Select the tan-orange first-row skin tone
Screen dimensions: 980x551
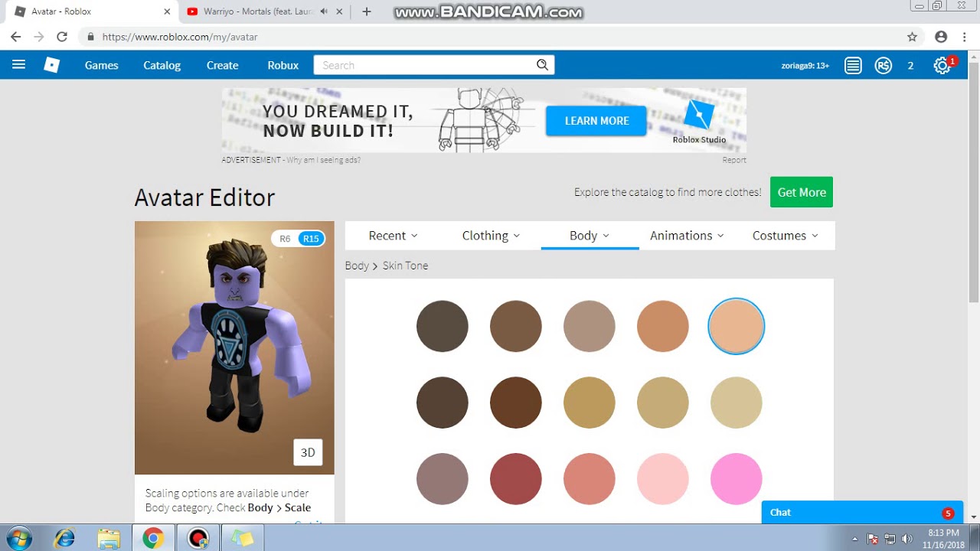click(x=663, y=326)
